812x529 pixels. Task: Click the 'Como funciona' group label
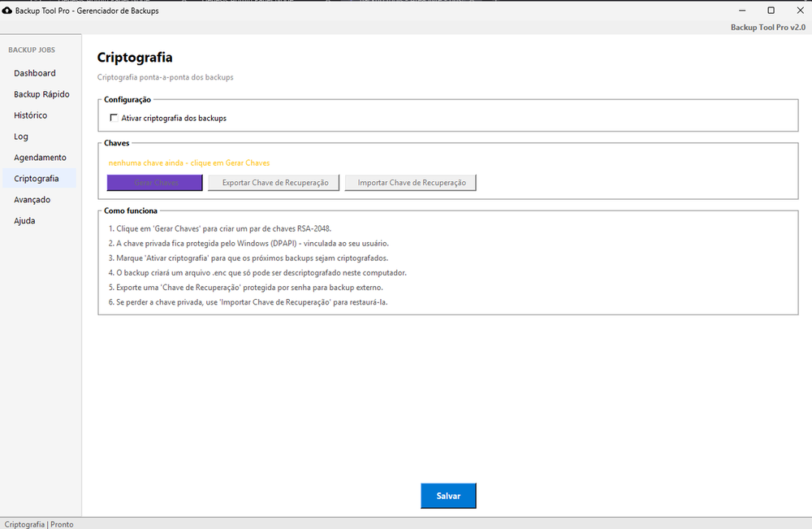[131, 211]
